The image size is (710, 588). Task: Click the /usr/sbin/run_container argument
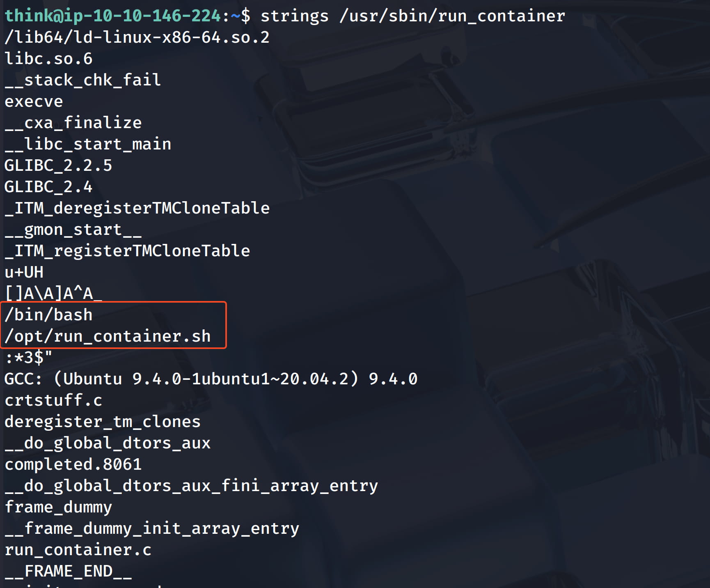pos(452,16)
